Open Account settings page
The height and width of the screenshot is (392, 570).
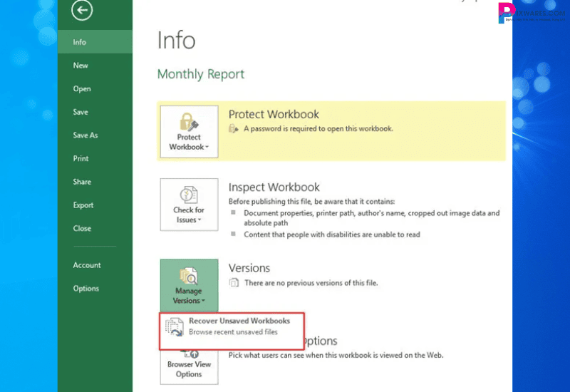(87, 265)
